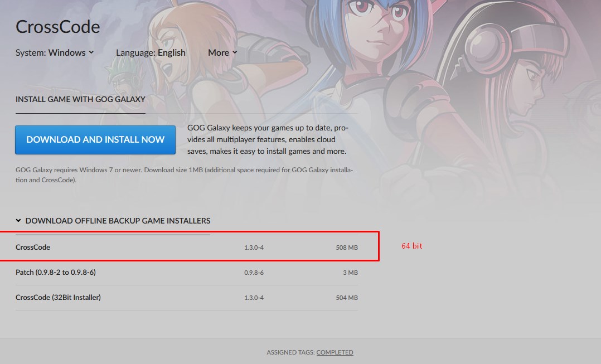This screenshot has height=364, width=601.
Task: Open the More dropdown menu
Action: (x=222, y=52)
